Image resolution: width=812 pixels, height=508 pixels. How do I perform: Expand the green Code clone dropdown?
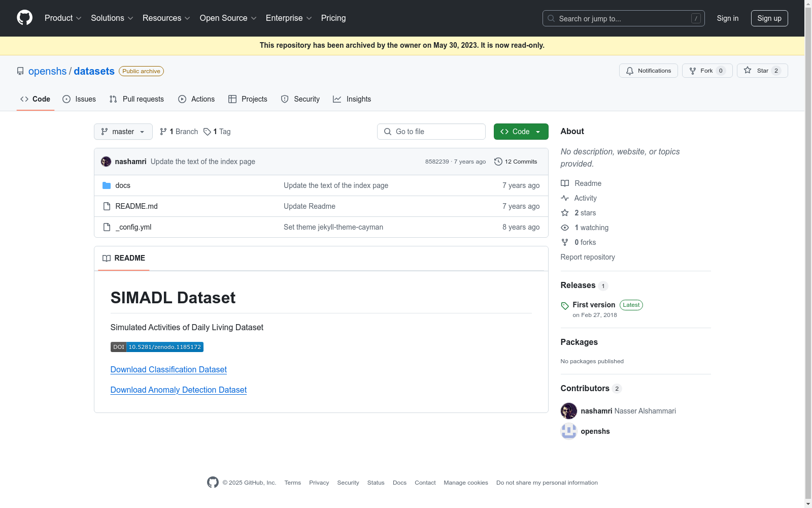coord(521,132)
